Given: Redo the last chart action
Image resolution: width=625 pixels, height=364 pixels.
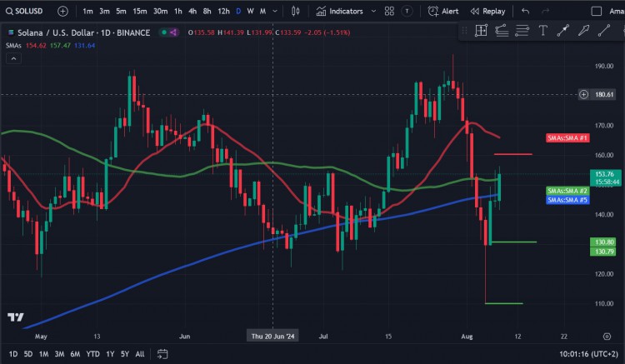Looking at the screenshot, I should (545, 11).
